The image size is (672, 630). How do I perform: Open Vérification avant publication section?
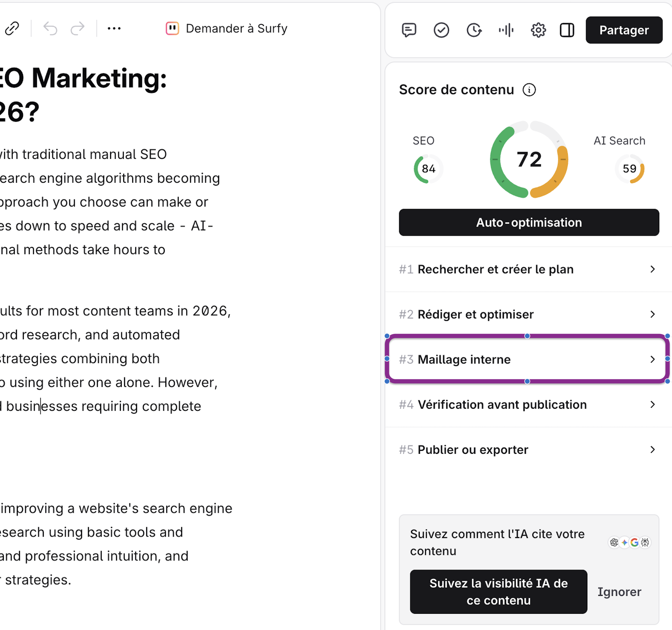527,405
